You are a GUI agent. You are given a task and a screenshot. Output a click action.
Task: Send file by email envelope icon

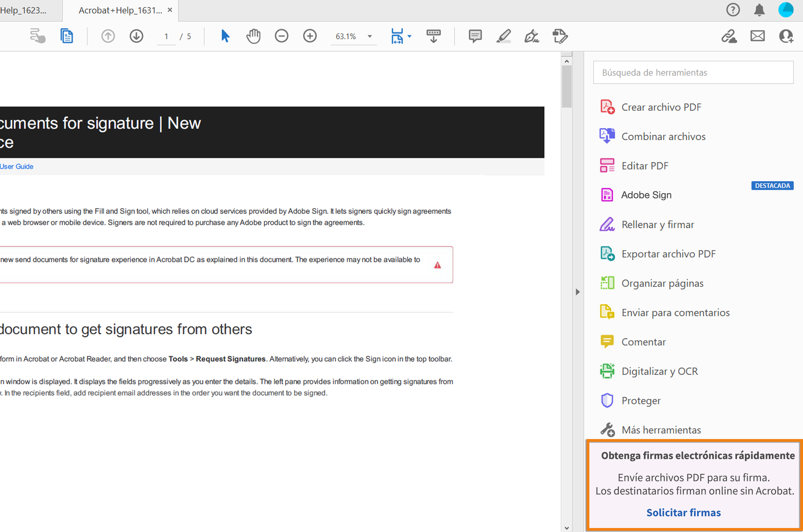[x=757, y=36]
